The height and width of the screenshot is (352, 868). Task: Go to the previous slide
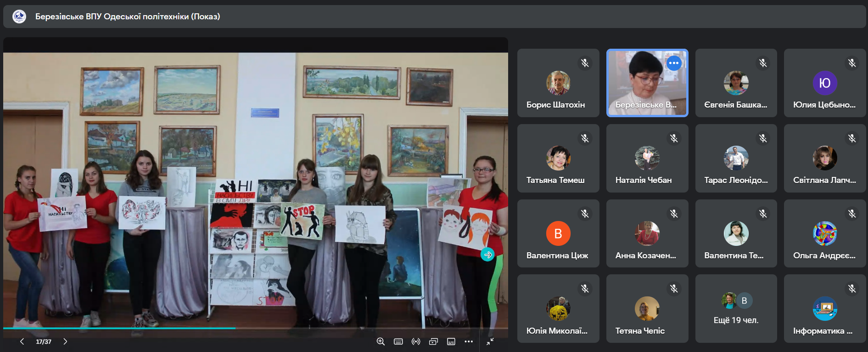coord(22,341)
